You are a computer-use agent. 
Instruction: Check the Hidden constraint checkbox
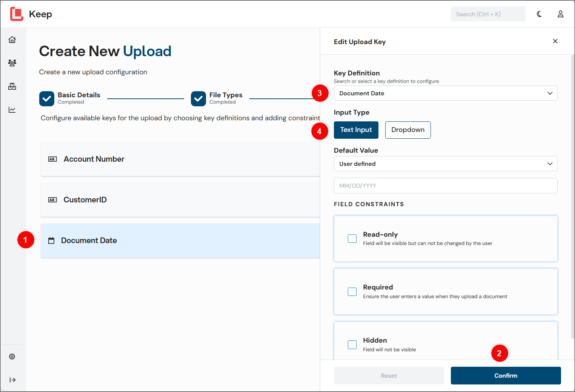click(x=352, y=345)
